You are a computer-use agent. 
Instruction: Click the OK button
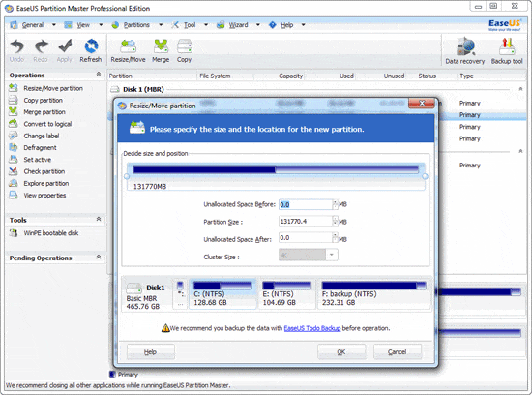(341, 351)
